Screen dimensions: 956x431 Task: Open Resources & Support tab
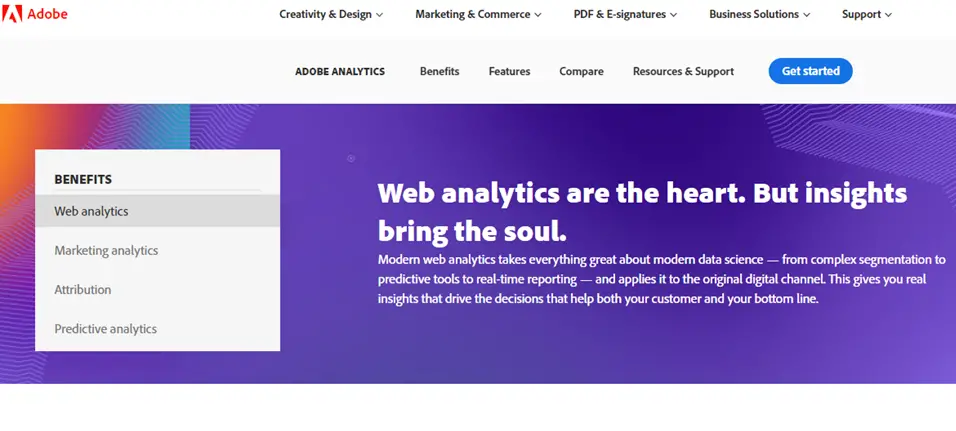[x=683, y=71]
